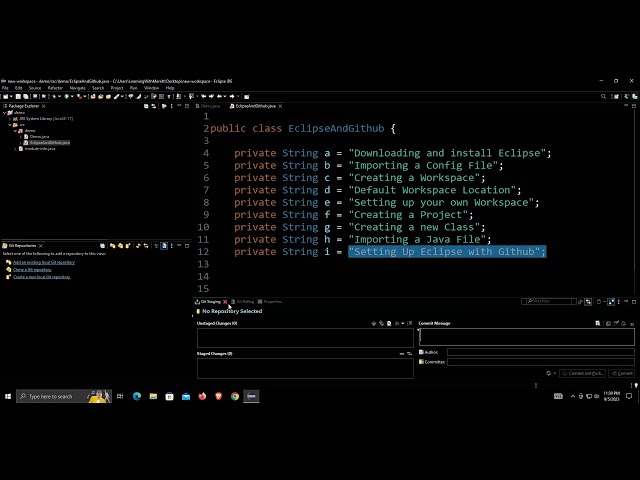The height and width of the screenshot is (480, 640).
Task: Open File Explorer from taskbar
Action: tap(153, 396)
